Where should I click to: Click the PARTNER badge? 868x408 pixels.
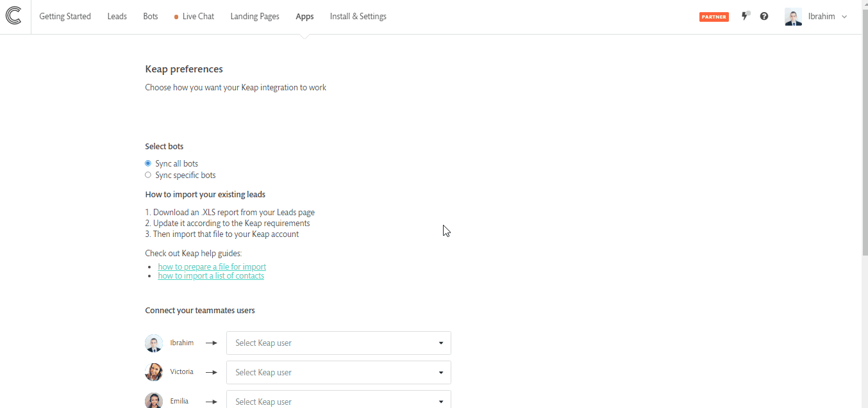pos(714,17)
